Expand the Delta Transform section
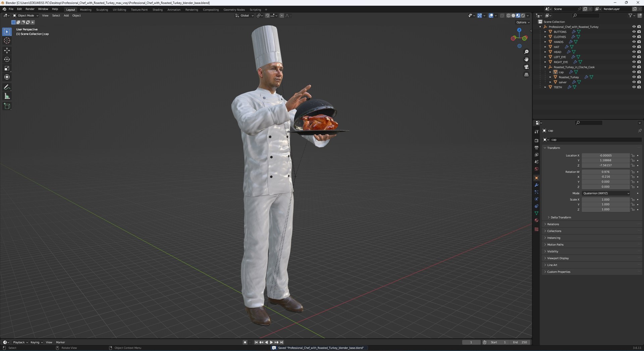 (560, 217)
